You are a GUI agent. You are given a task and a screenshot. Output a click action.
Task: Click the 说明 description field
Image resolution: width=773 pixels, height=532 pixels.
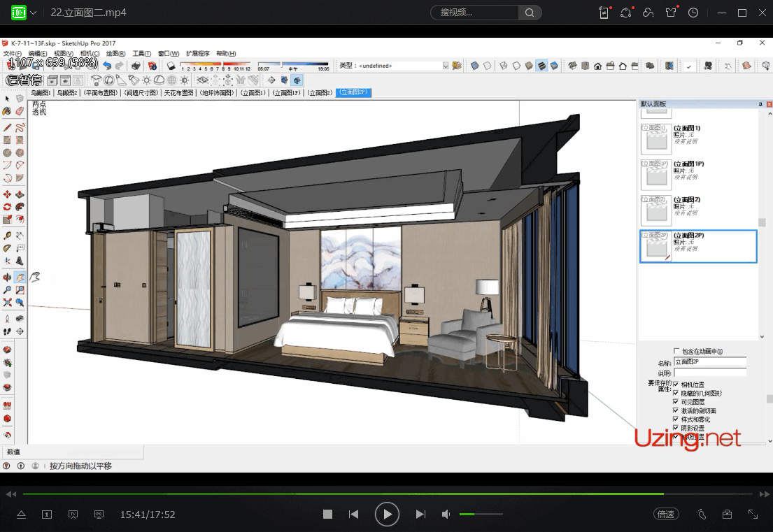(x=710, y=373)
